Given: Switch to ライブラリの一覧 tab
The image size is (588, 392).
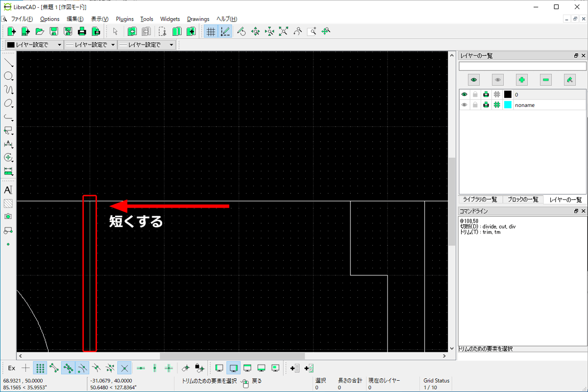Looking at the screenshot, I should pos(480,199).
